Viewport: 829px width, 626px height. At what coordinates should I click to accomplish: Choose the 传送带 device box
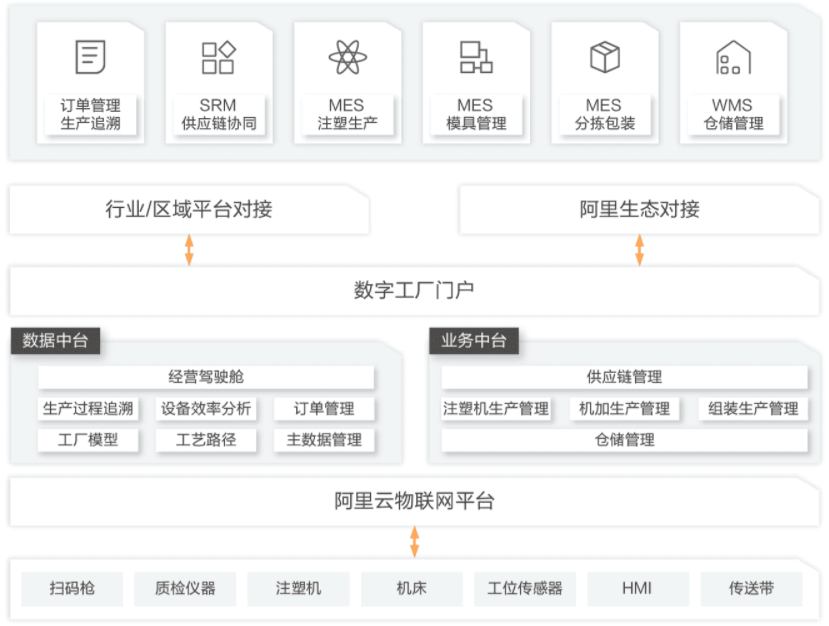coord(751,588)
